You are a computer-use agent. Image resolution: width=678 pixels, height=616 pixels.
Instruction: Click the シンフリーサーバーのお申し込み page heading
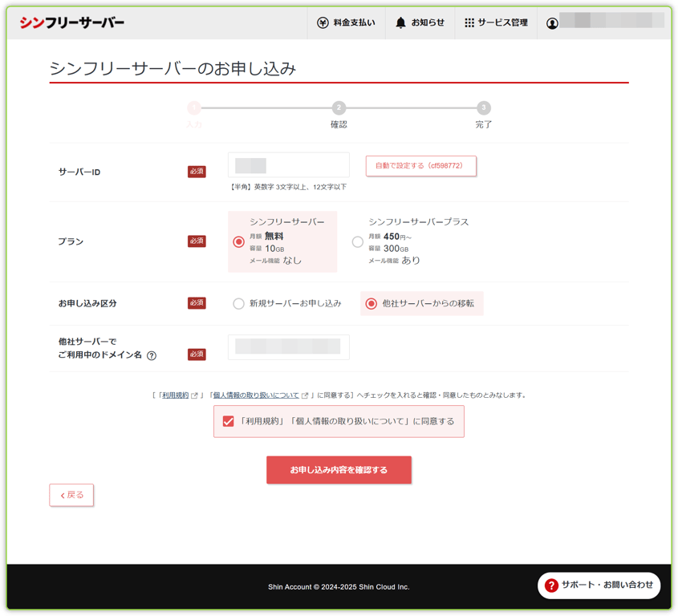(x=173, y=68)
